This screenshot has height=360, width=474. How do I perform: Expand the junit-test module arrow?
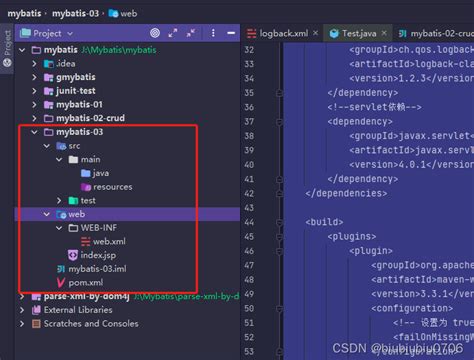(34, 91)
